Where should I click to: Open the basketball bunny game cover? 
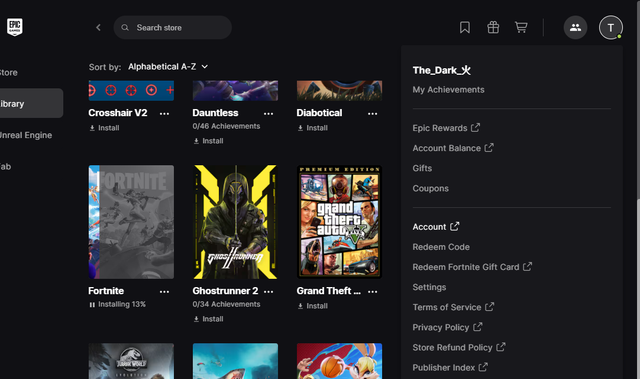click(x=339, y=361)
